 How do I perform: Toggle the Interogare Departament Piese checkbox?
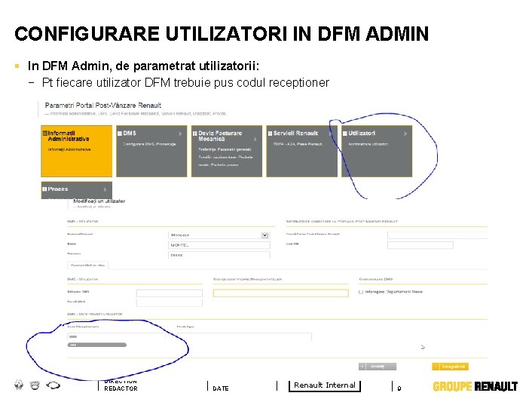361,292
